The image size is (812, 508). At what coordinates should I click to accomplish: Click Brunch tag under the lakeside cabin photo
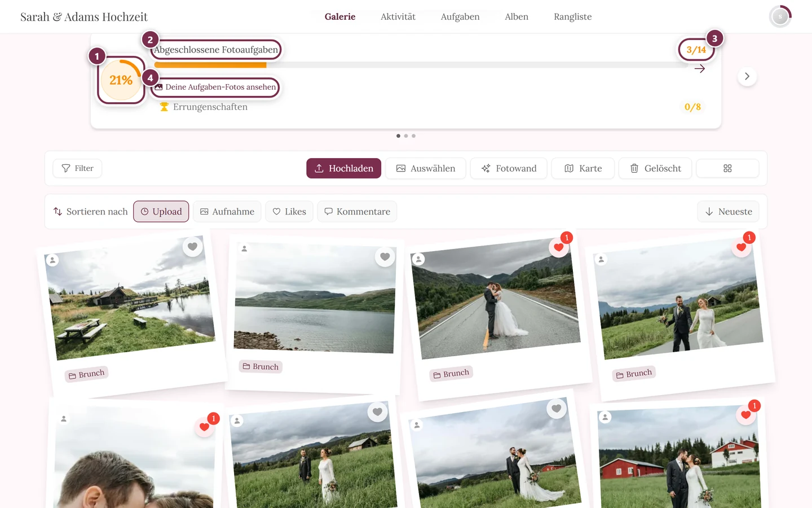pos(87,374)
